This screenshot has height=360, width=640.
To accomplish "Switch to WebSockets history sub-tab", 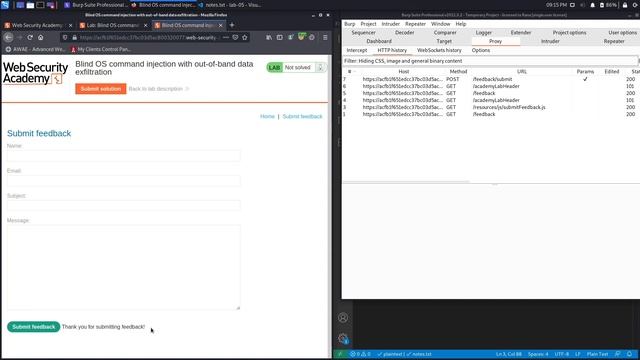I will [439, 50].
